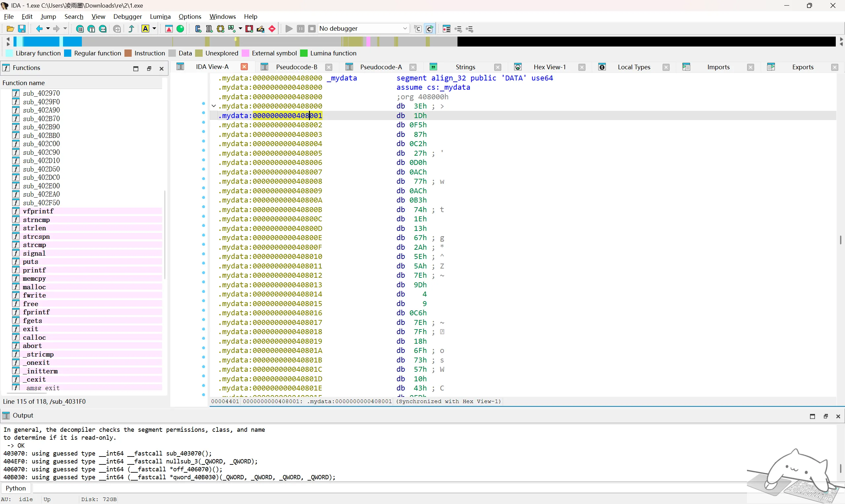Open the forward-navigation history dropdown arrow
This screenshot has height=504, width=845.
tap(65, 29)
